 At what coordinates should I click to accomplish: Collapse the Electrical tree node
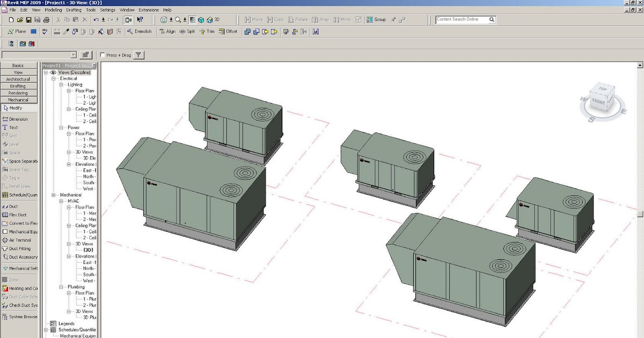tap(54, 78)
